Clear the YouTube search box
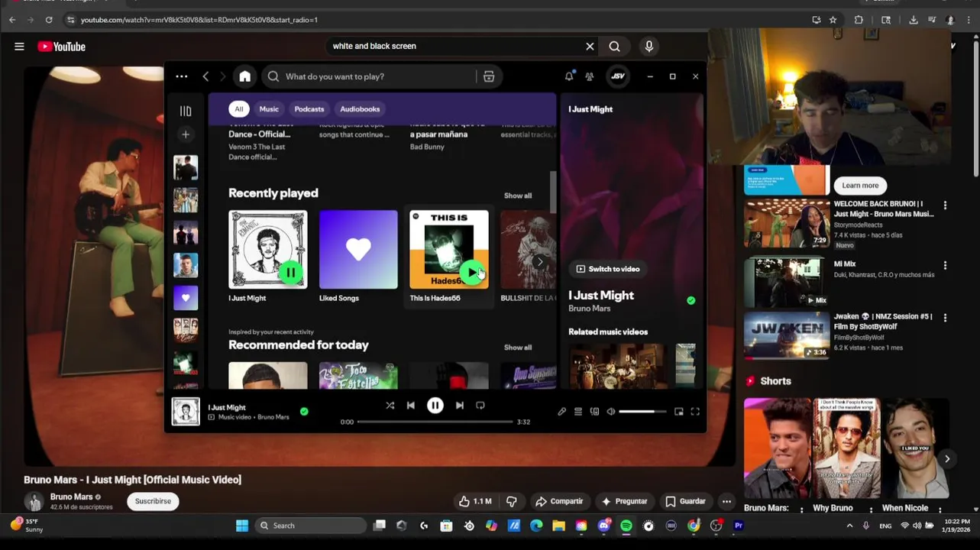Viewport: 980px width, 550px height. click(x=590, y=47)
